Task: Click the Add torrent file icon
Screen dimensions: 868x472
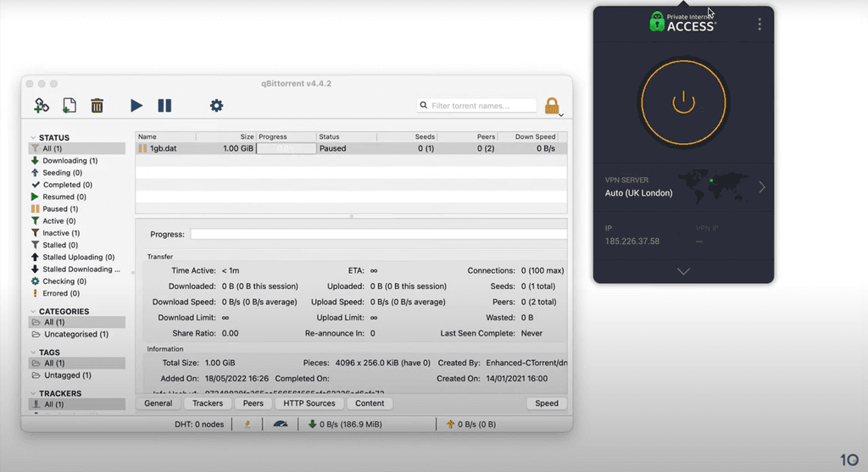Action: (70, 105)
